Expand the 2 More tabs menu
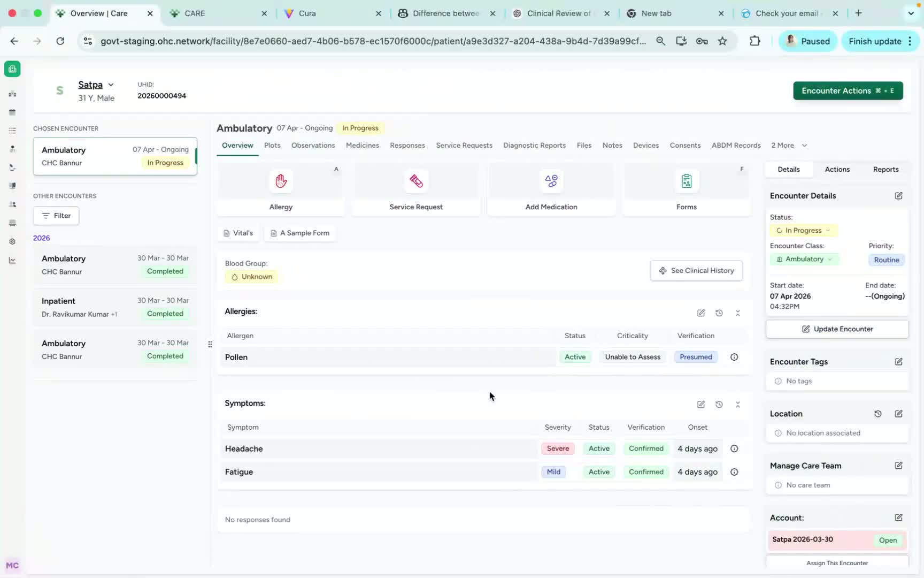The height and width of the screenshot is (578, 924). tap(789, 146)
